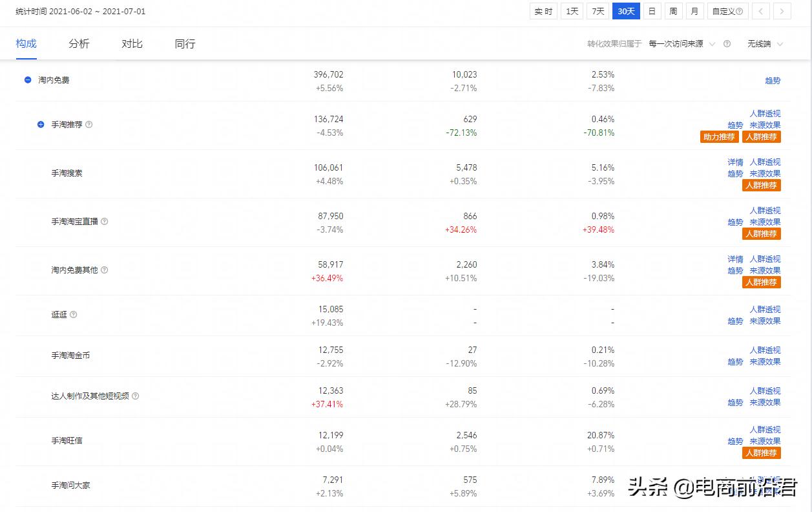This screenshot has height=512, width=812.
Task: Switch to the 同行 tab
Action: pyautogui.click(x=185, y=43)
